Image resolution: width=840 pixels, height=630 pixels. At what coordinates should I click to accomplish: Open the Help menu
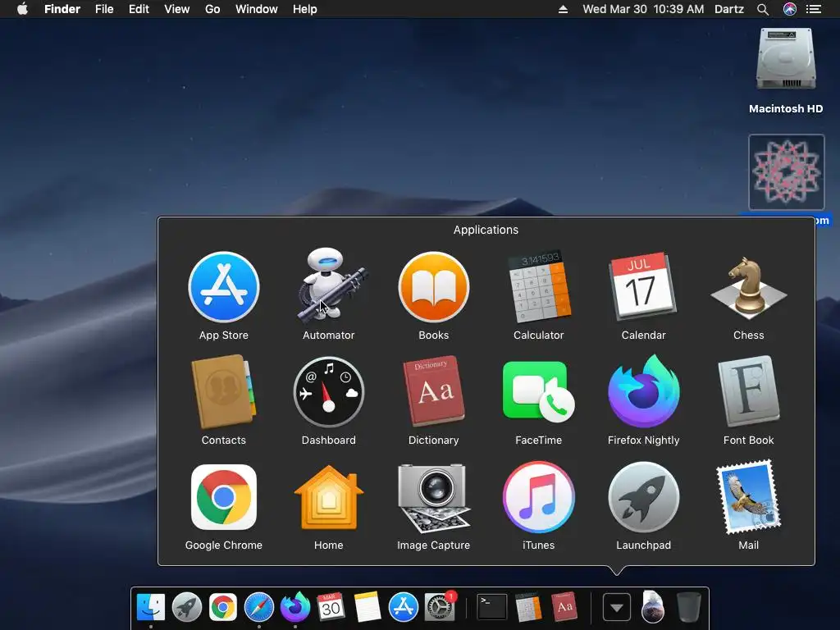[x=305, y=9]
